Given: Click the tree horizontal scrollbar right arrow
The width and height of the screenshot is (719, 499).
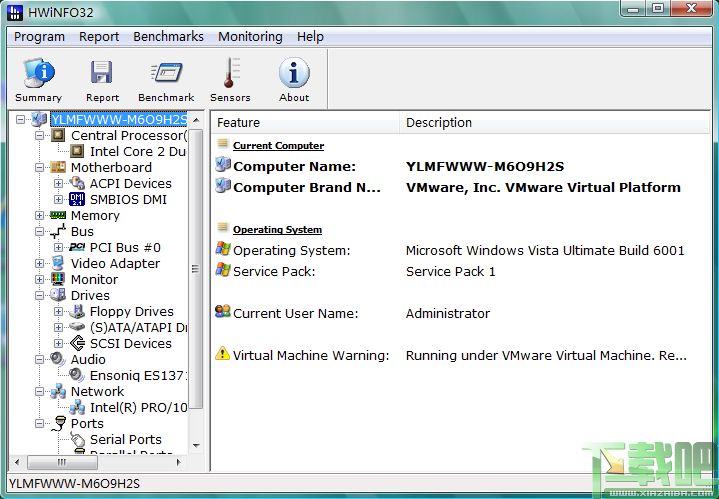Looking at the screenshot, I should [x=179, y=462].
